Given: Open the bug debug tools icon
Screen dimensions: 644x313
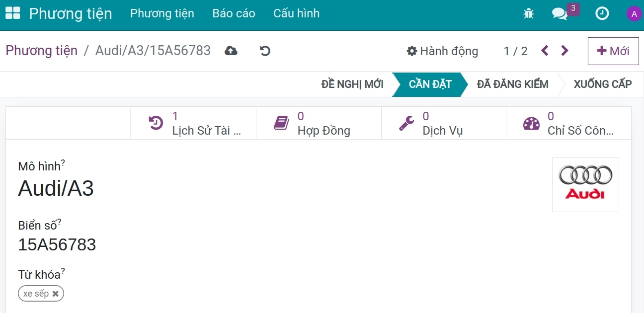Looking at the screenshot, I should pyautogui.click(x=529, y=13).
